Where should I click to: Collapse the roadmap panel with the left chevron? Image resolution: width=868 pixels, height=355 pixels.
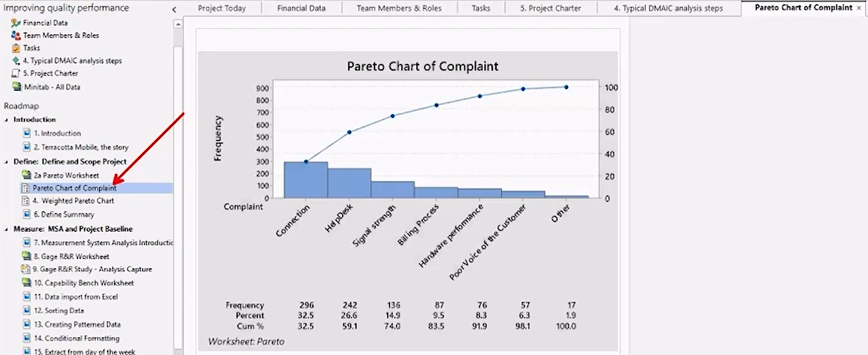click(x=174, y=10)
